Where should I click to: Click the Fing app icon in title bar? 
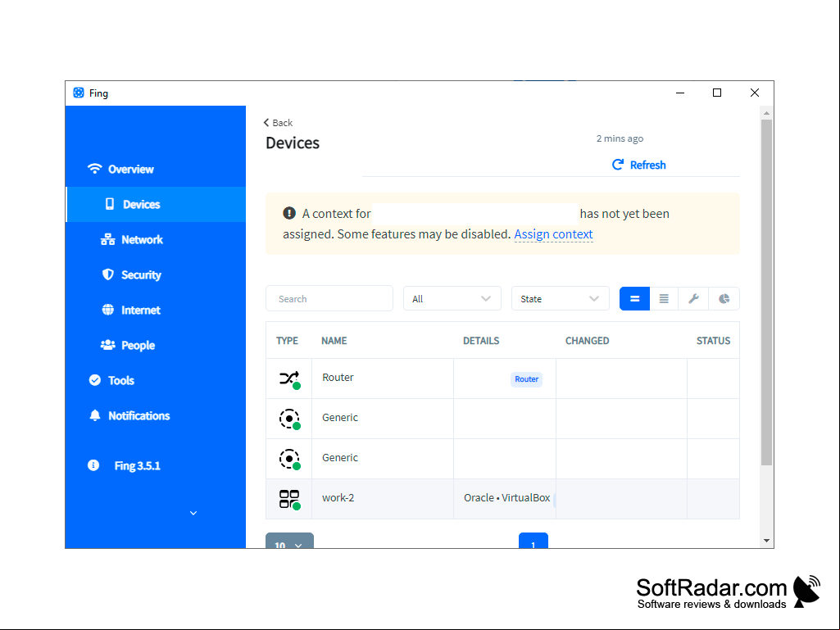pos(79,93)
